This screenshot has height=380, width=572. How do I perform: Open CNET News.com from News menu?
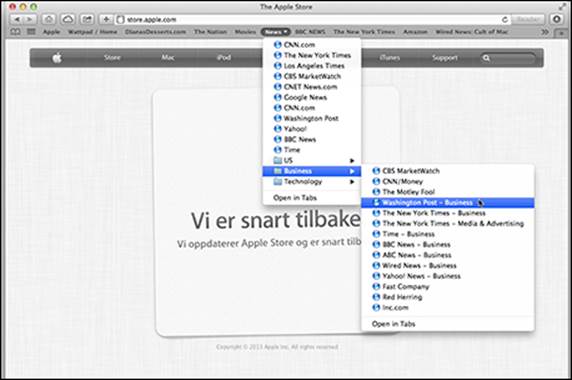coord(312,87)
